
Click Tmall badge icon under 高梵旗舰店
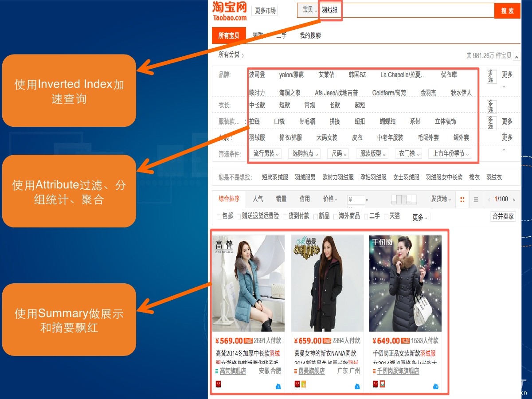[218, 384]
